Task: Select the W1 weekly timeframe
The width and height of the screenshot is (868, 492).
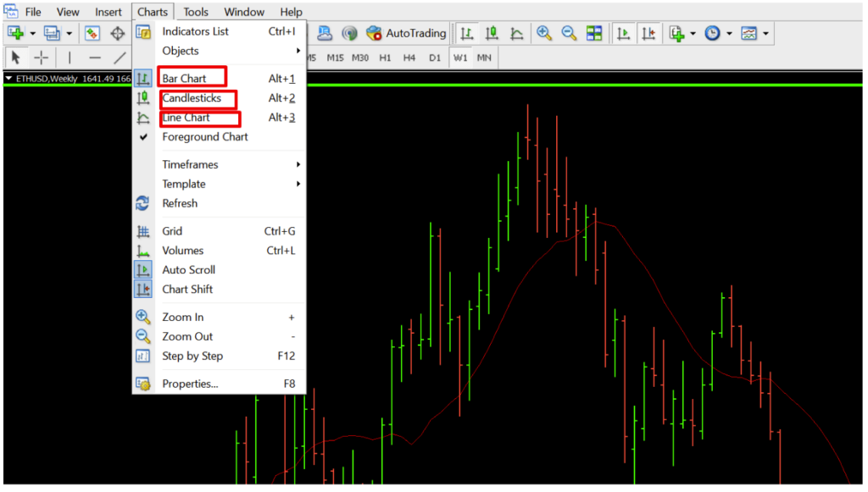Action: coord(460,58)
